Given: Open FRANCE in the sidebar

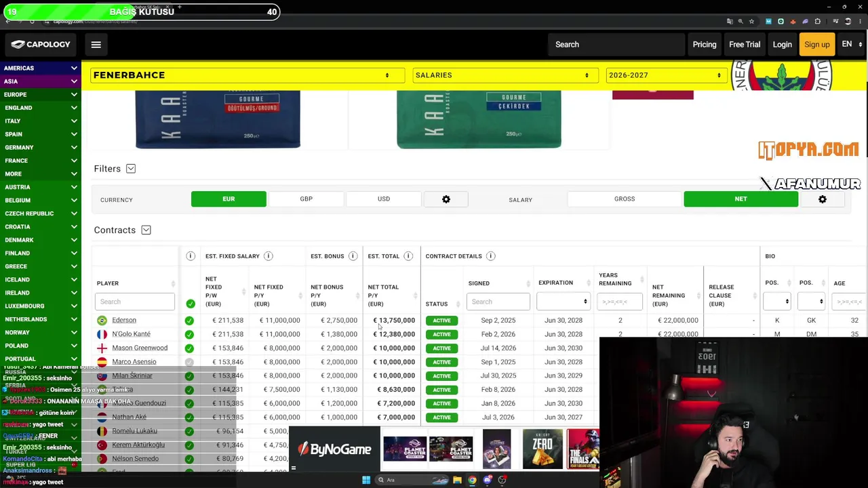Looking at the screenshot, I should coord(41,161).
